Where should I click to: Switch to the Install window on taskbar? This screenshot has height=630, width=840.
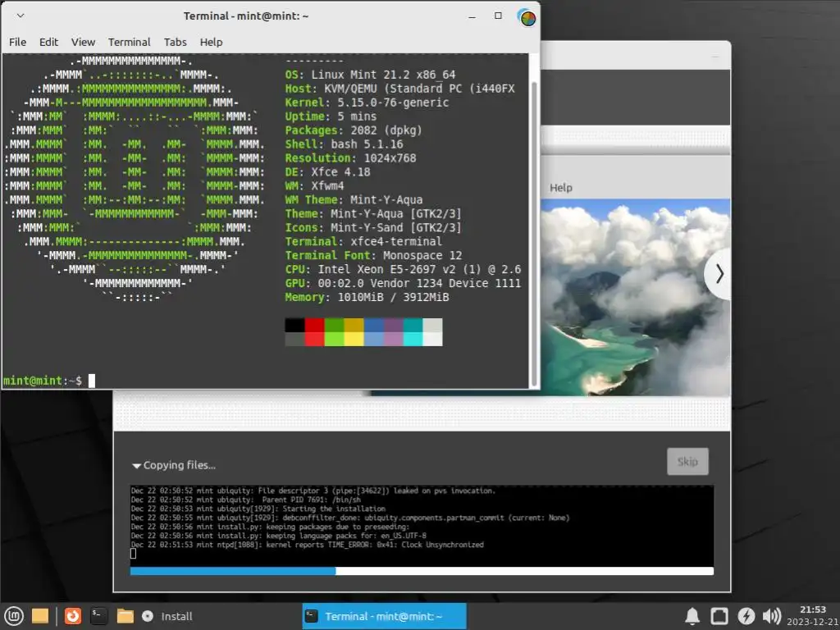[x=167, y=616]
